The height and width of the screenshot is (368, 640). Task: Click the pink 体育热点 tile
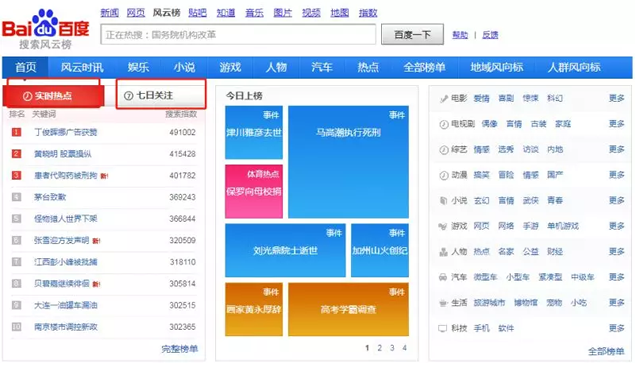tap(254, 191)
